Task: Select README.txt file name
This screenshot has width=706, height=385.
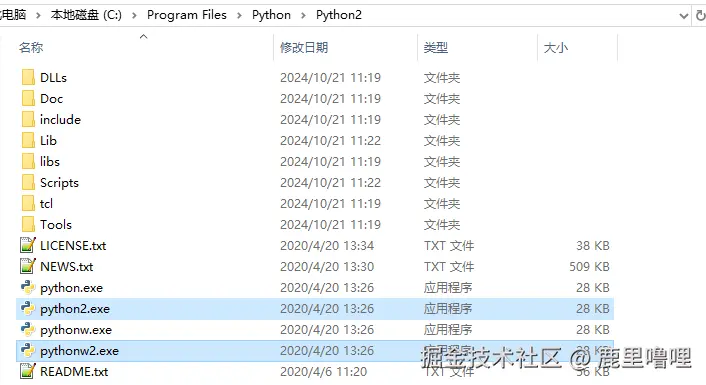Action: [74, 372]
